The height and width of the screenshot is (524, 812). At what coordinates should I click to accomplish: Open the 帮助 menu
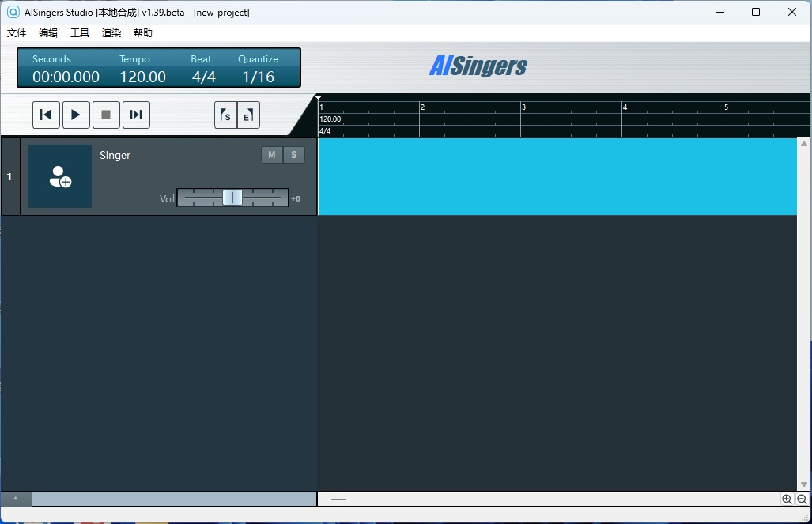coord(143,33)
